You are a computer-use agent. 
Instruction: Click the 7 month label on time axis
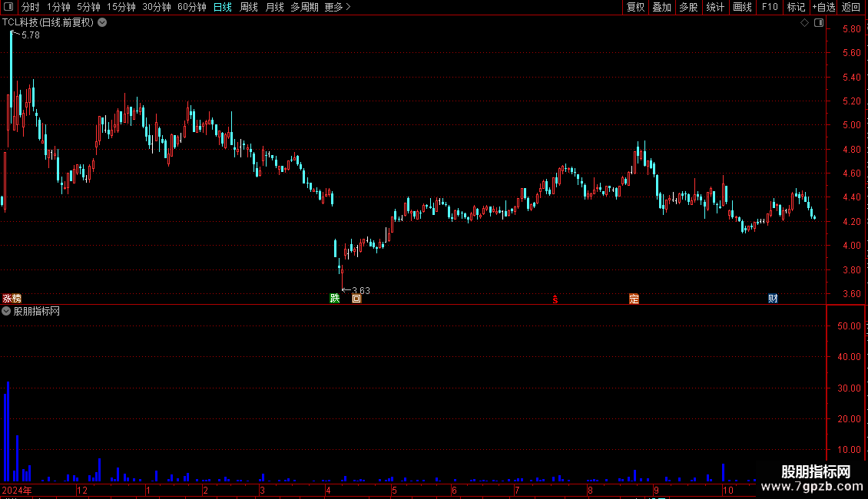(x=516, y=490)
